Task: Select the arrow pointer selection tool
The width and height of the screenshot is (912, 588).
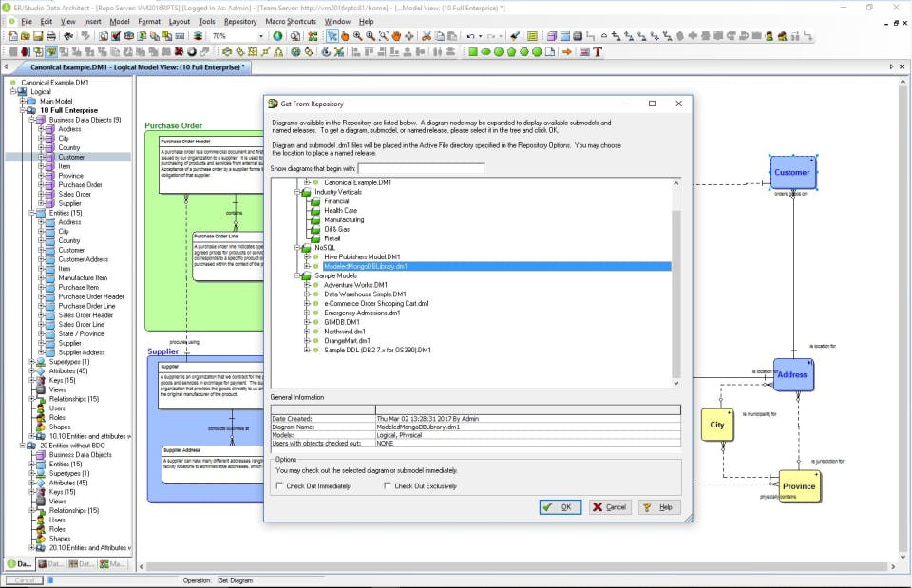Action: coord(332,36)
